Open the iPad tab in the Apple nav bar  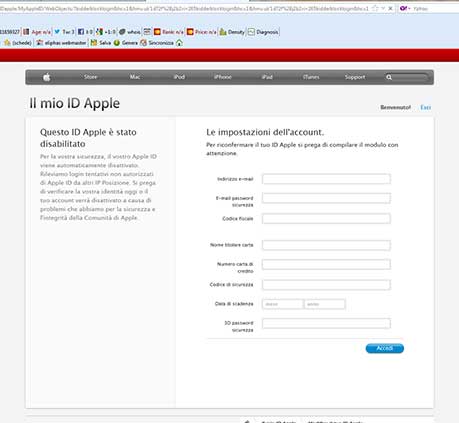(x=267, y=77)
